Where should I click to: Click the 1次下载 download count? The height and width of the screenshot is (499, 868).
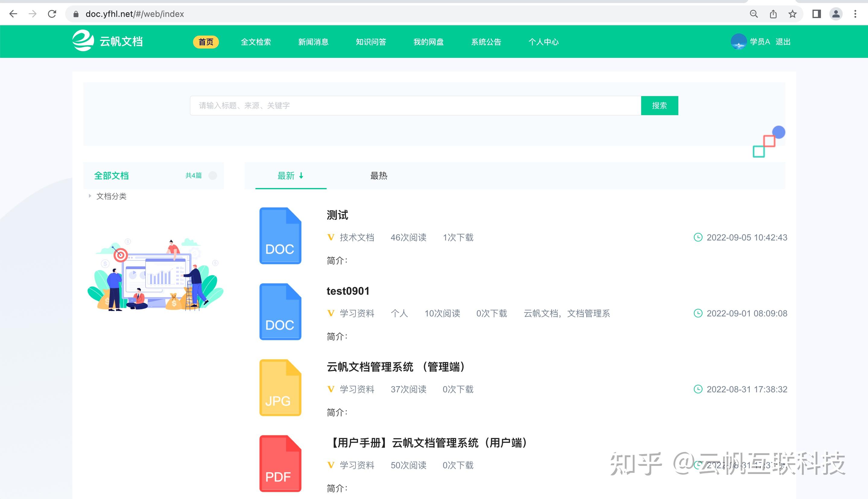point(458,237)
